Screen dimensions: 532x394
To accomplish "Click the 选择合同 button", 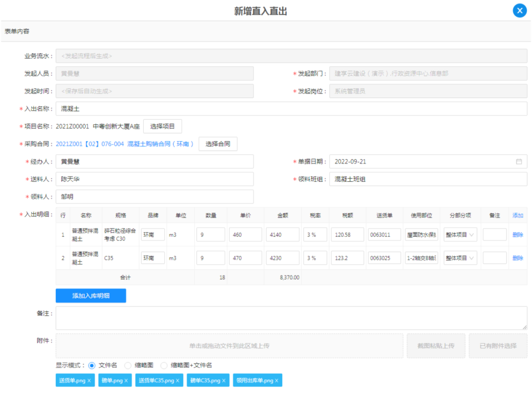I will point(218,144).
